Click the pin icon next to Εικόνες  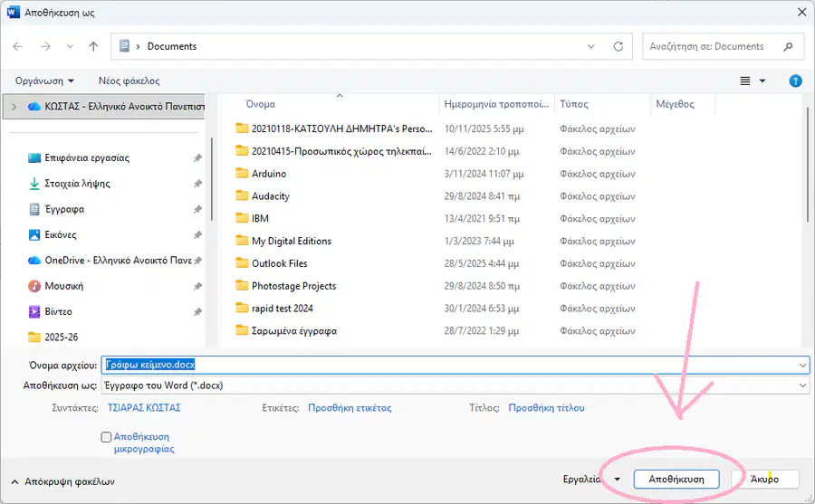tap(198, 235)
